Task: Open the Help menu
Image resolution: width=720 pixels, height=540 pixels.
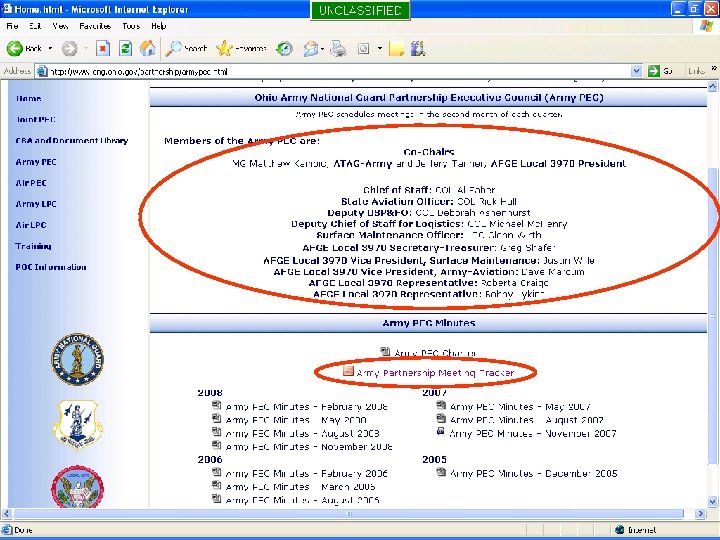Action: pyautogui.click(x=158, y=26)
